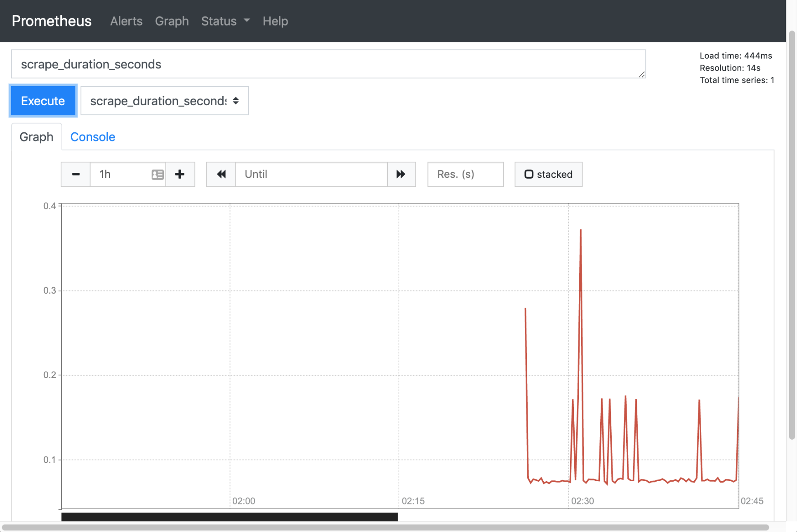Viewport: 797px width, 532px height.
Task: Select the Graph tab
Action: coord(36,137)
